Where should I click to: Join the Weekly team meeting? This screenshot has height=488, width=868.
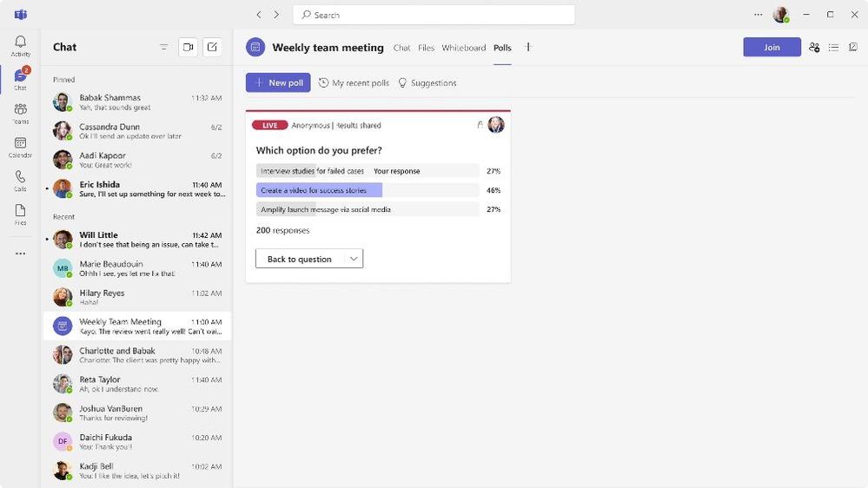click(772, 47)
